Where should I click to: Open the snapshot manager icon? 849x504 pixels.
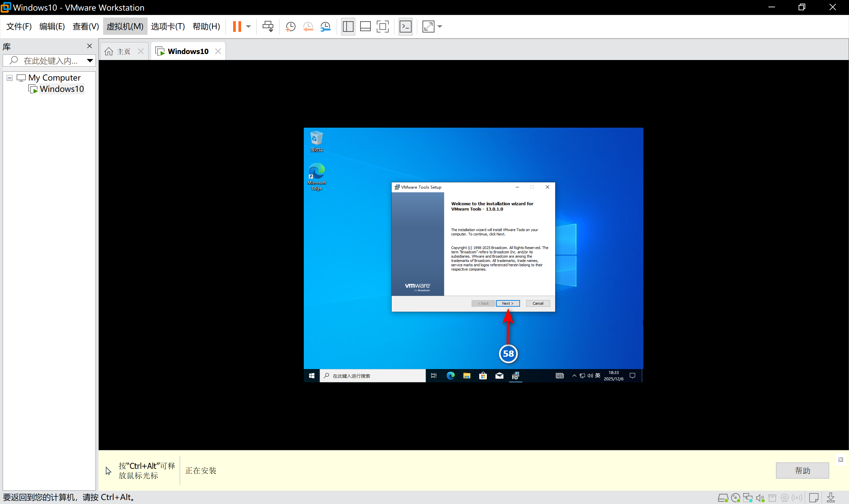click(325, 26)
